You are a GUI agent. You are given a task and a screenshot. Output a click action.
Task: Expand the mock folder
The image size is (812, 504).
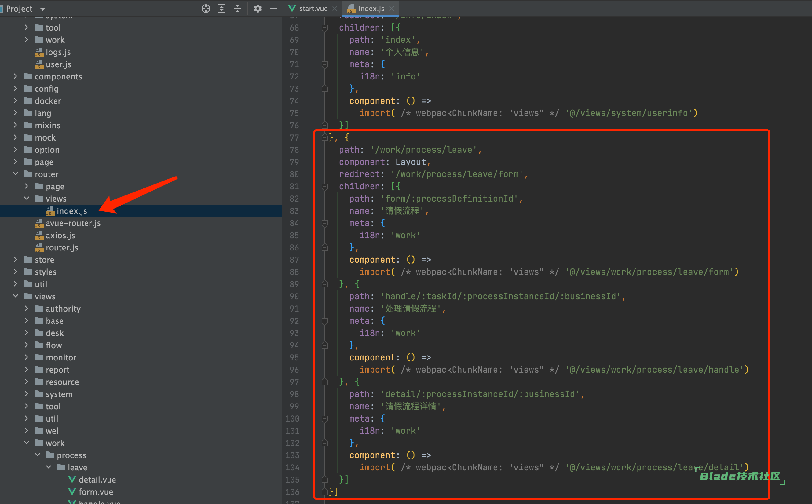click(x=15, y=138)
